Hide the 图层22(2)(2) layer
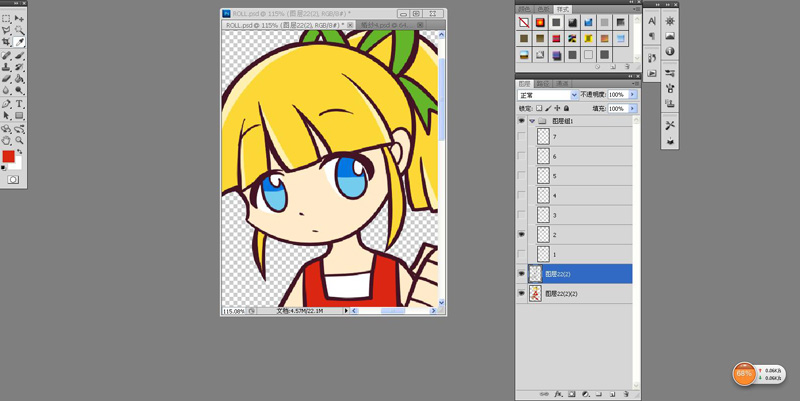 point(521,293)
